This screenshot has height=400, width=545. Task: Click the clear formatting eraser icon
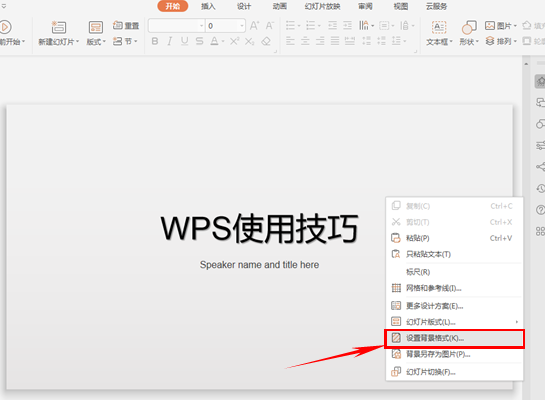266,41
